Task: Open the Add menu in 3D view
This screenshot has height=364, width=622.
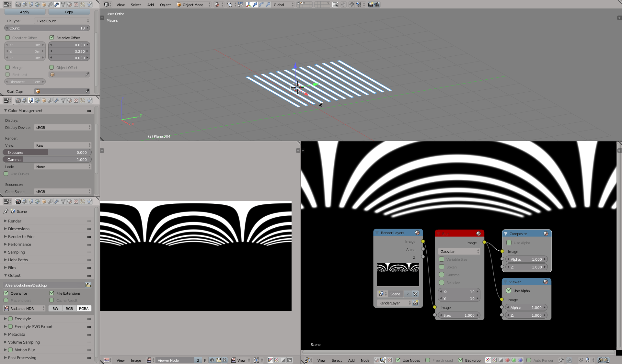Action: (150, 5)
